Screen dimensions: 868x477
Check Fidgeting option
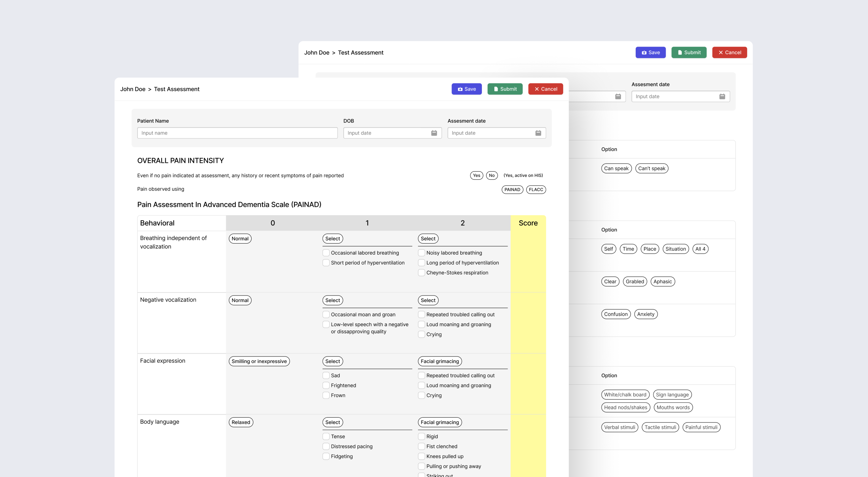coord(326,456)
